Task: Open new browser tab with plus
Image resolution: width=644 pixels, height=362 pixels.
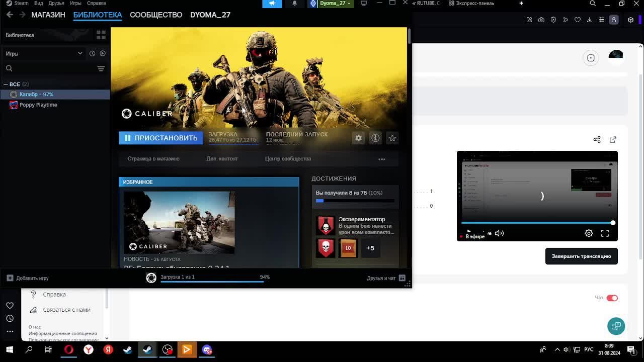Action: click(521, 4)
